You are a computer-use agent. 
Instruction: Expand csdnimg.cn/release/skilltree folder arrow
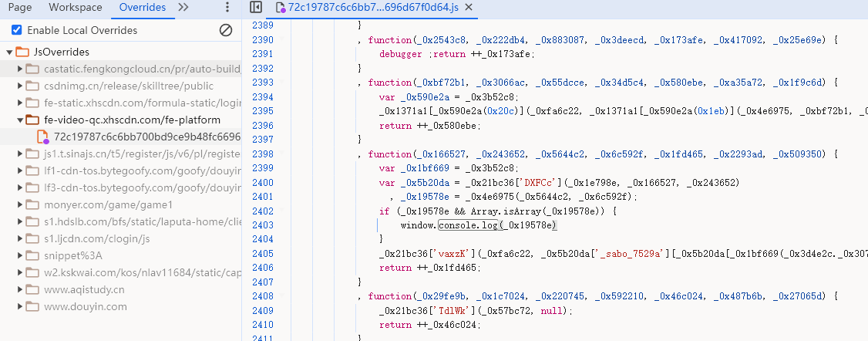[20, 86]
